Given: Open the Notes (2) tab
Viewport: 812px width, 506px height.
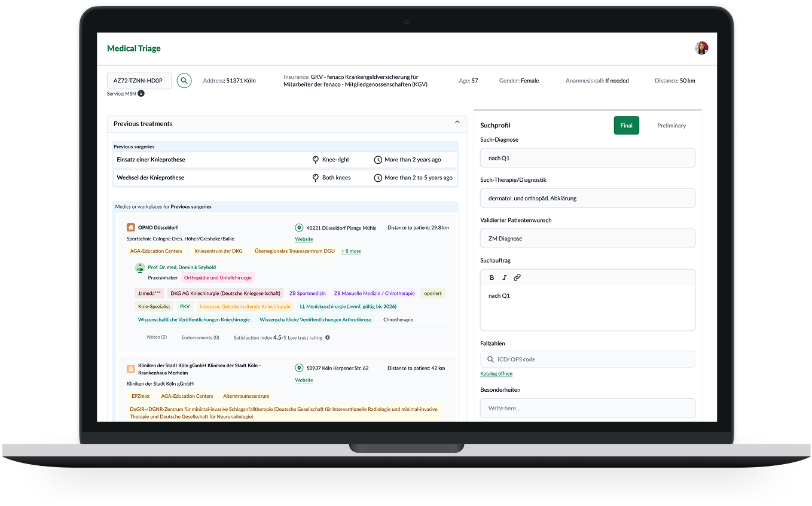Looking at the screenshot, I should coord(157,337).
